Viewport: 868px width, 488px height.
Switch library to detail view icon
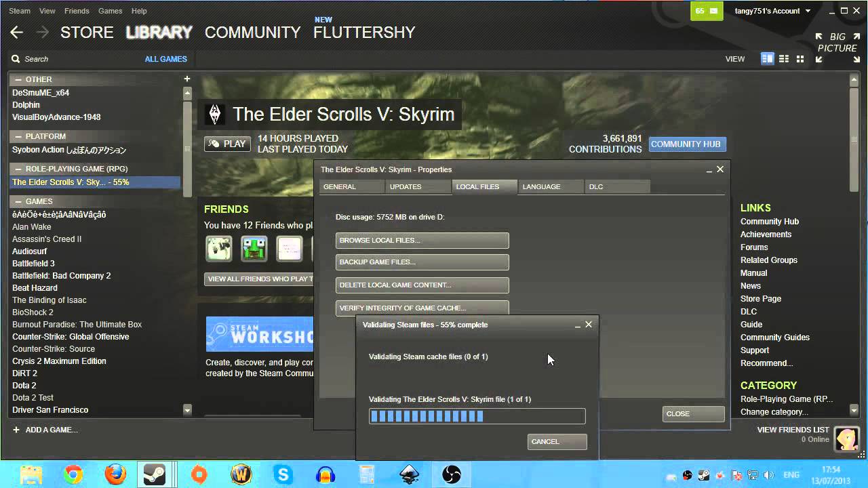(768, 59)
